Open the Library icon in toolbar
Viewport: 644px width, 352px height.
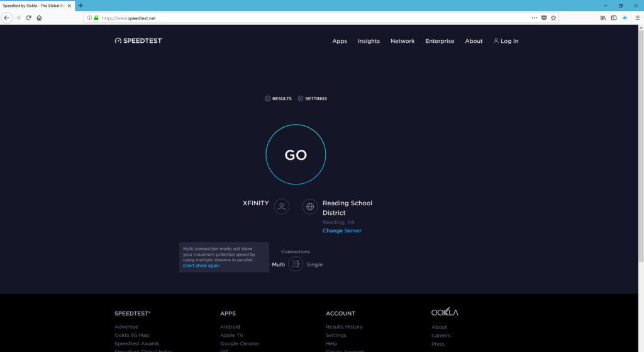pyautogui.click(x=603, y=18)
